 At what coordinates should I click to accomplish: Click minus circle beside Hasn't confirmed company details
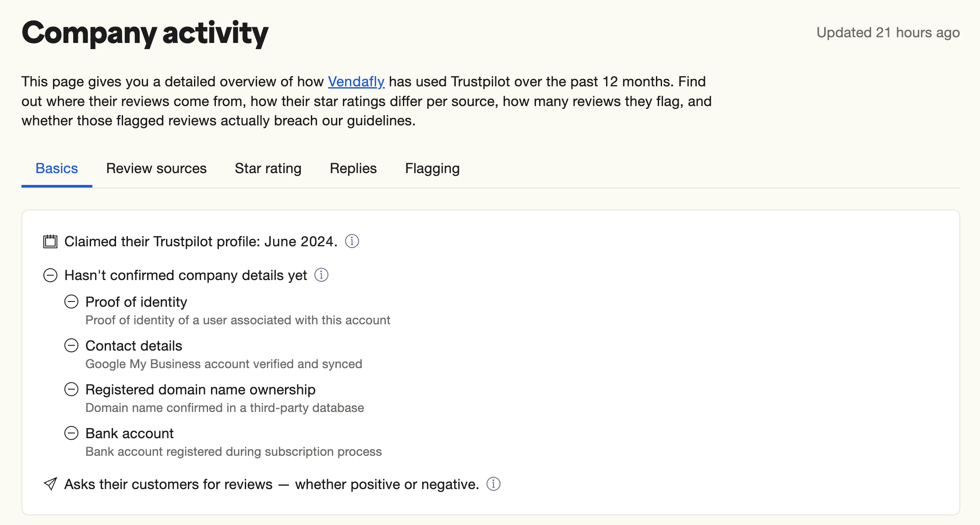50,275
